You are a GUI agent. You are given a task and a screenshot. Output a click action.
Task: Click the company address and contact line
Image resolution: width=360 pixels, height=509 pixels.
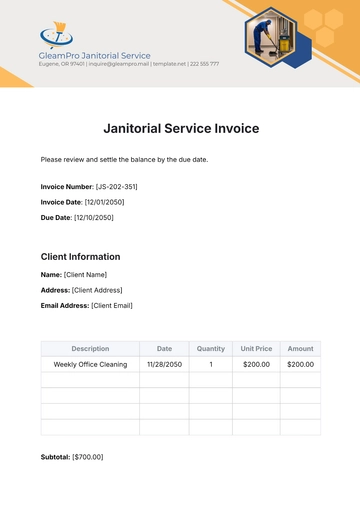(129, 64)
